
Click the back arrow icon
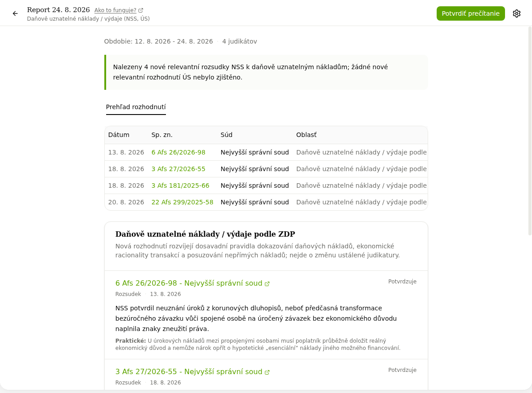[x=15, y=13]
